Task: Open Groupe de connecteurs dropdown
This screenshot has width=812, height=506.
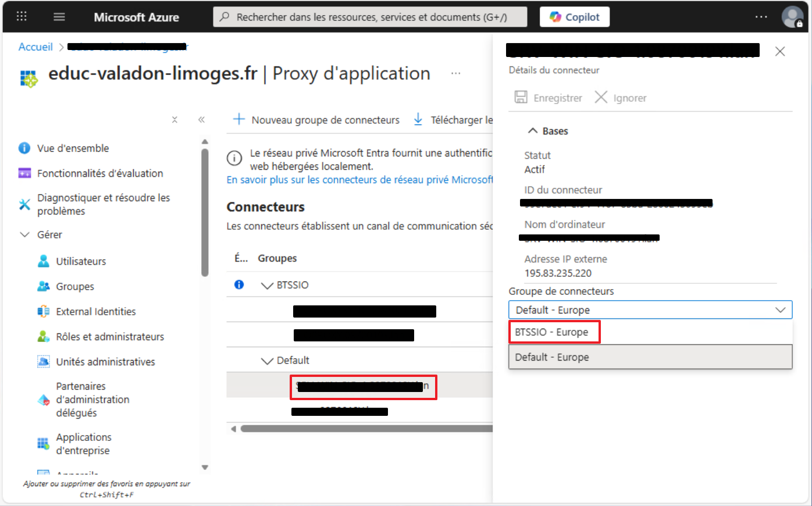Action: [650, 310]
